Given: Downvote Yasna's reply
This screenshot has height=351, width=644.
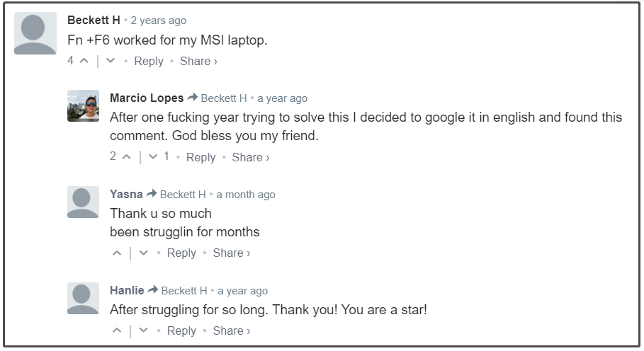Looking at the screenshot, I should click(143, 253).
